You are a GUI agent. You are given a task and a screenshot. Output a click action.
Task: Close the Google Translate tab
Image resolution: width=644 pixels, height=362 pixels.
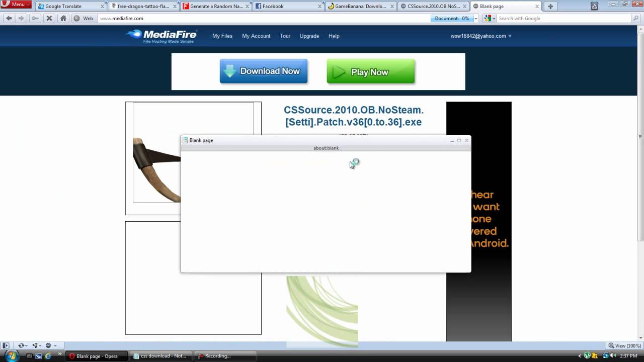[102, 7]
